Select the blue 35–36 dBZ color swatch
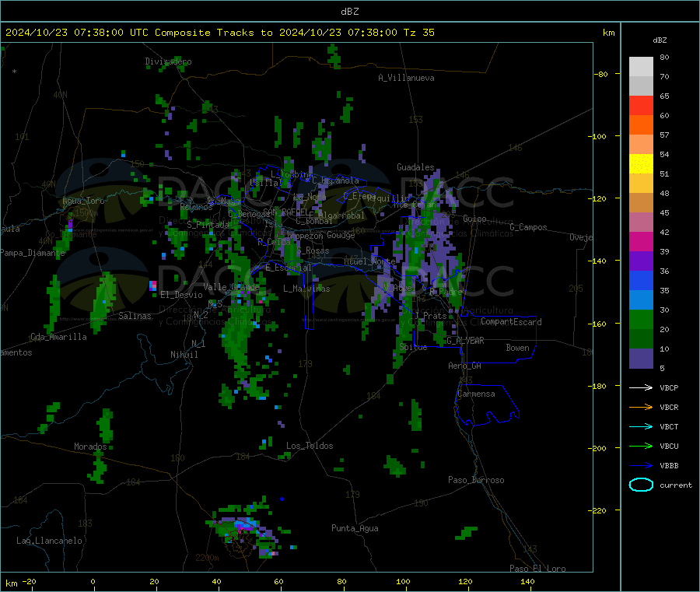The height and width of the screenshot is (592, 700). coord(641,280)
